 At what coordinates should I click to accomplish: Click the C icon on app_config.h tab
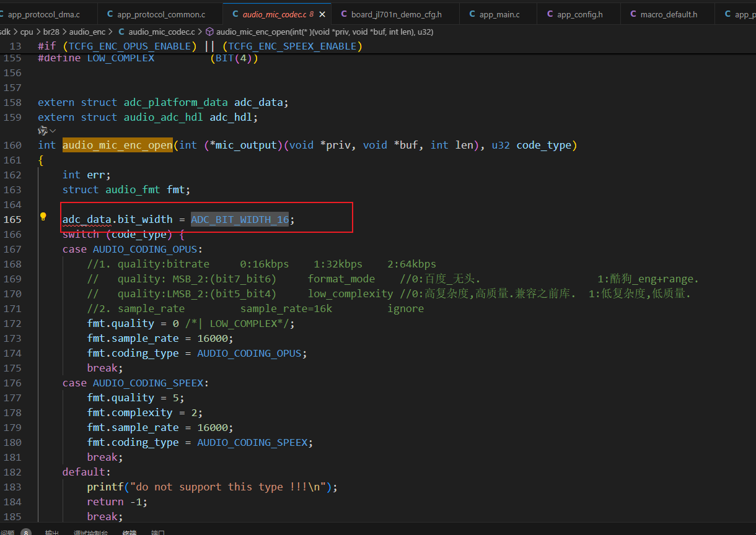pos(550,14)
